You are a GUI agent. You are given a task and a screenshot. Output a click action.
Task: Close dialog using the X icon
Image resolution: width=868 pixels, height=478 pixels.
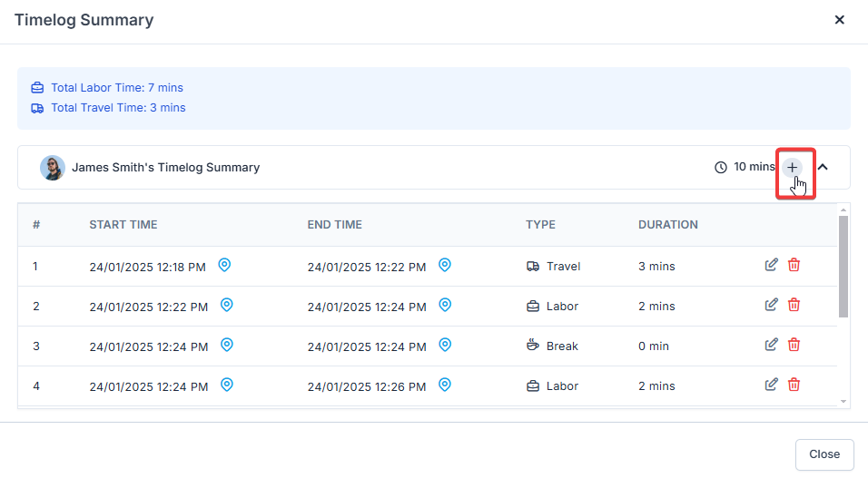click(840, 20)
